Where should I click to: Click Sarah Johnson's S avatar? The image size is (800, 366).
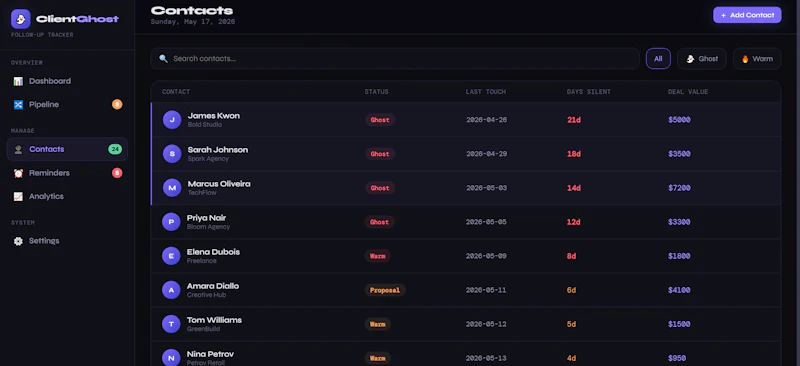point(172,154)
